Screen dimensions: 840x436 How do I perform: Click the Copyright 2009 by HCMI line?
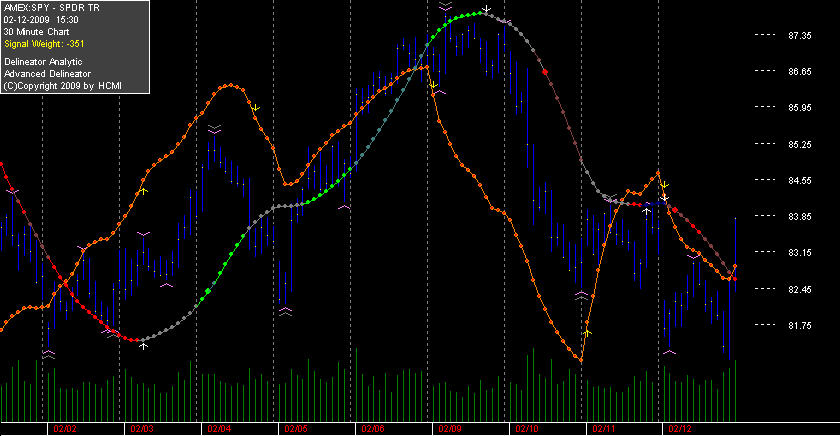[x=63, y=86]
